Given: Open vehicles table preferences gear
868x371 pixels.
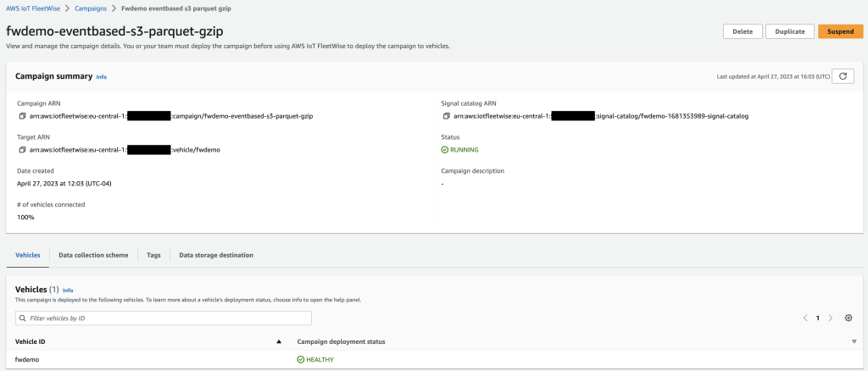Looking at the screenshot, I should (x=849, y=318).
